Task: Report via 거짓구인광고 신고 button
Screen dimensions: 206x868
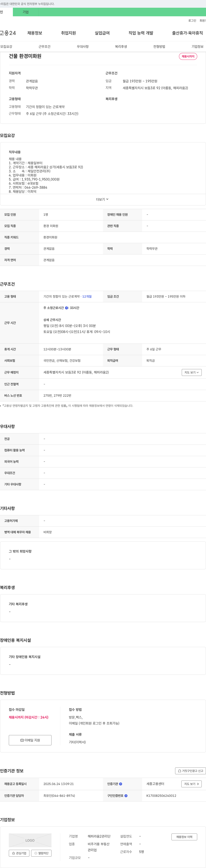Action: (191, 771)
